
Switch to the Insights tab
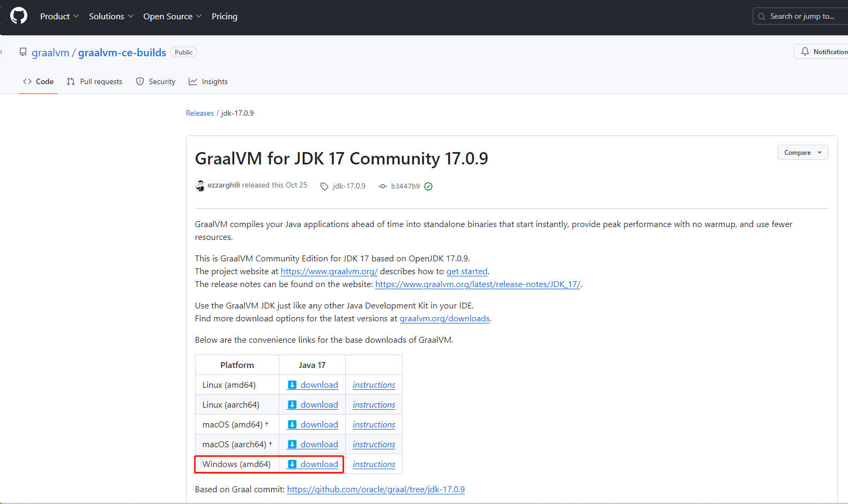208,81
